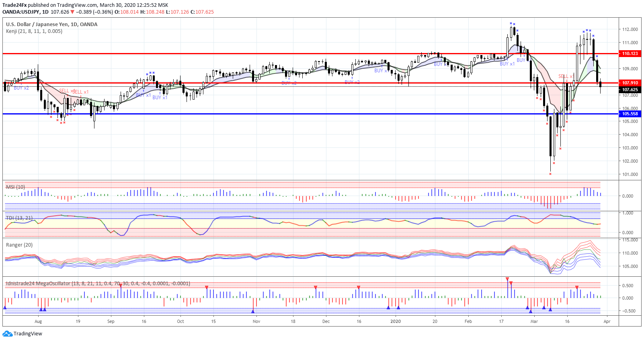Click the low value L:107.126 in header
The image size is (644, 341).
(177, 12)
